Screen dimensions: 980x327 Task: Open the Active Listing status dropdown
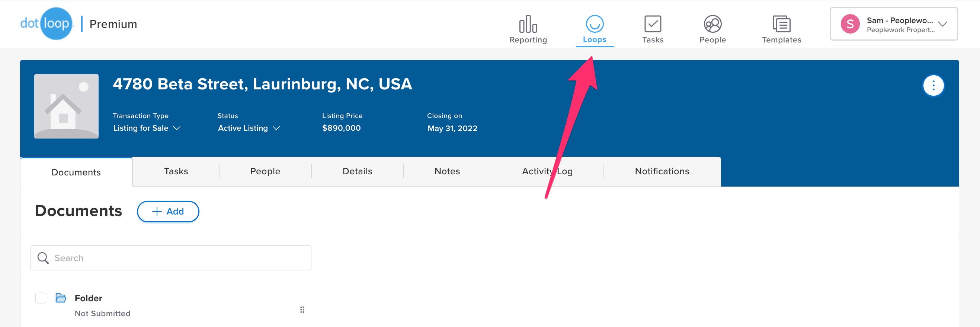(249, 128)
